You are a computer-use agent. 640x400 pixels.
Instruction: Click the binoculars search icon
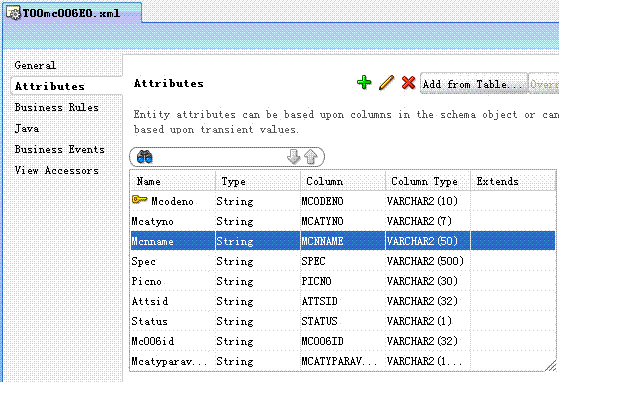point(144,157)
